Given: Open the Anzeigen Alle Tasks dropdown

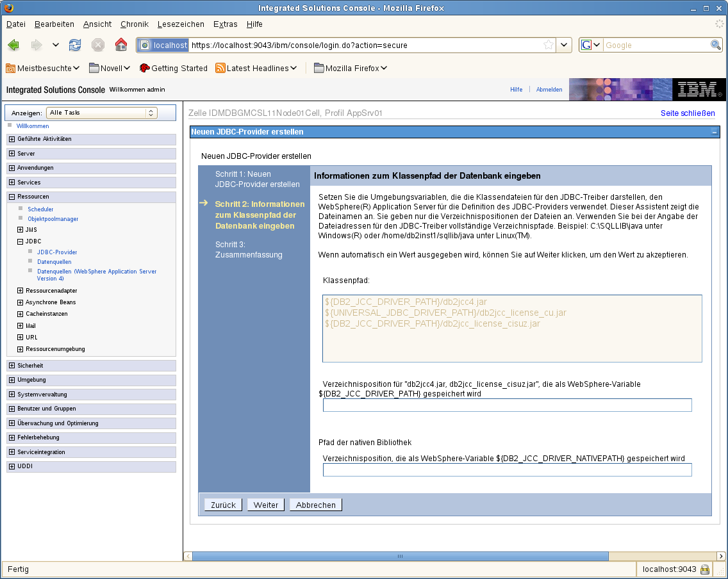Looking at the screenshot, I should click(x=102, y=113).
